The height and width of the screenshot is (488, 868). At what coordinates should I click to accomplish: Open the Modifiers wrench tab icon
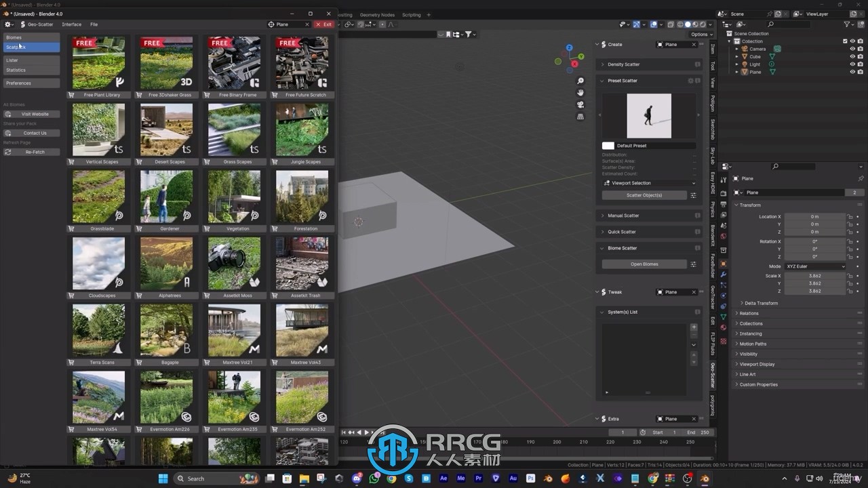[x=724, y=274]
